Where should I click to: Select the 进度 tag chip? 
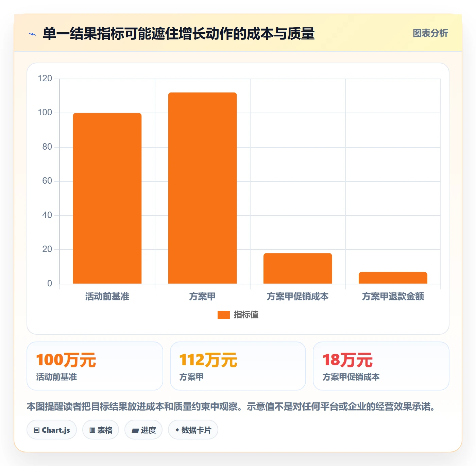(x=143, y=430)
